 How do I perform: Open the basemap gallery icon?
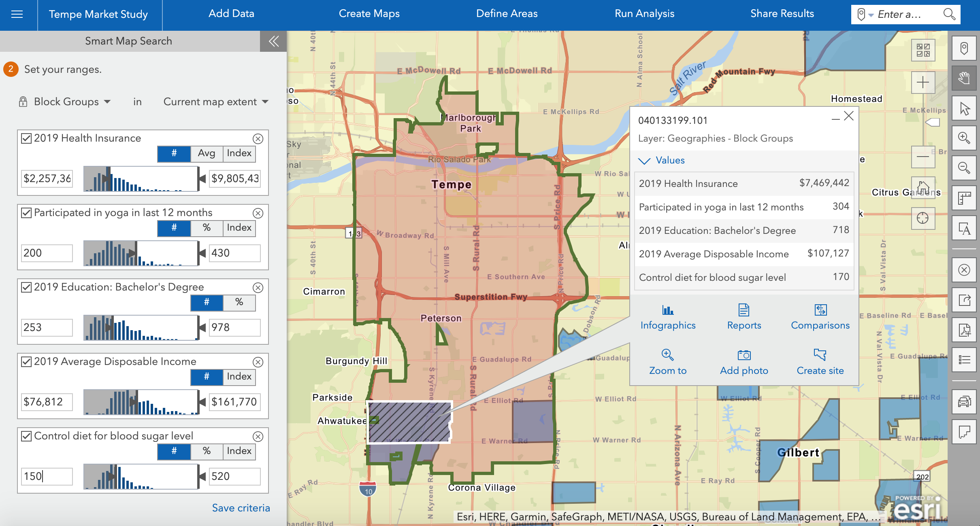(923, 51)
